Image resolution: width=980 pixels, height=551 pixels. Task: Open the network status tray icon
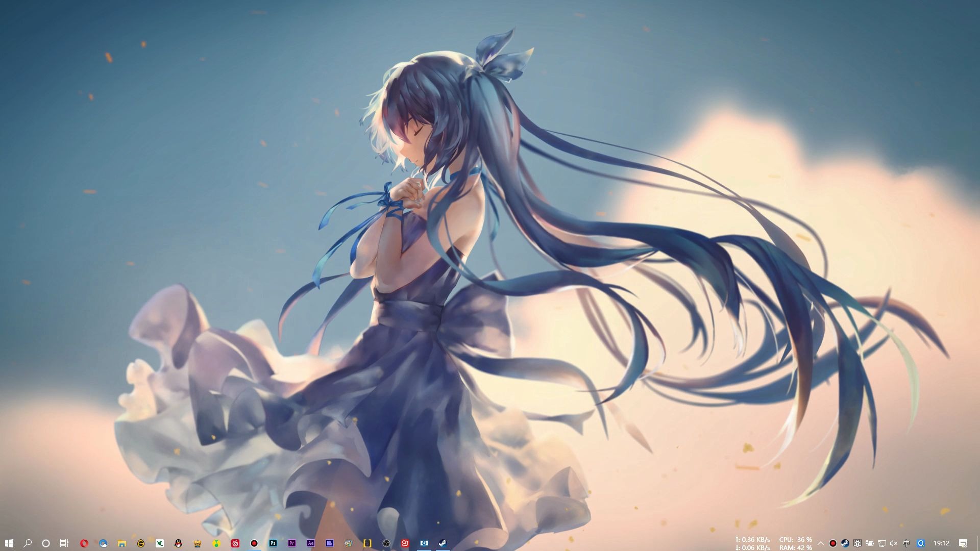click(x=881, y=543)
